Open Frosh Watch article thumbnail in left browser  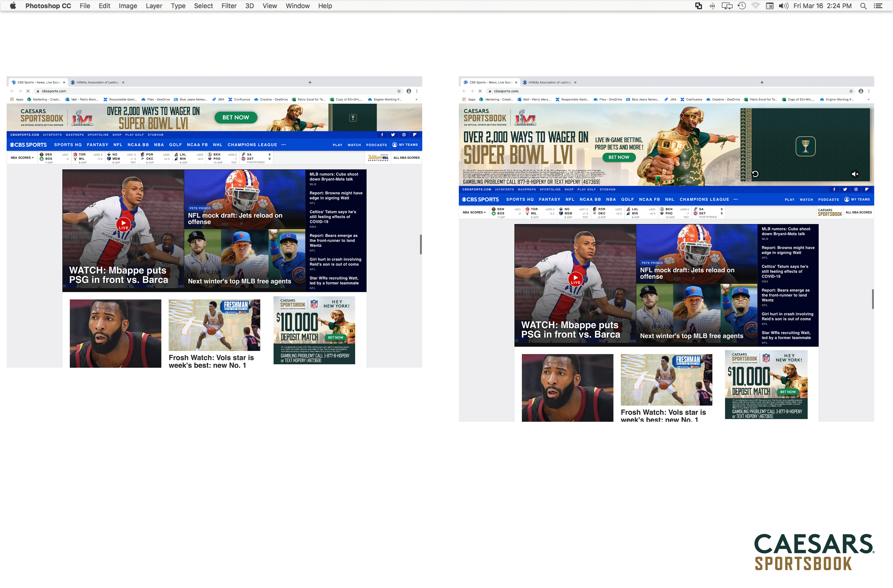coord(214,325)
